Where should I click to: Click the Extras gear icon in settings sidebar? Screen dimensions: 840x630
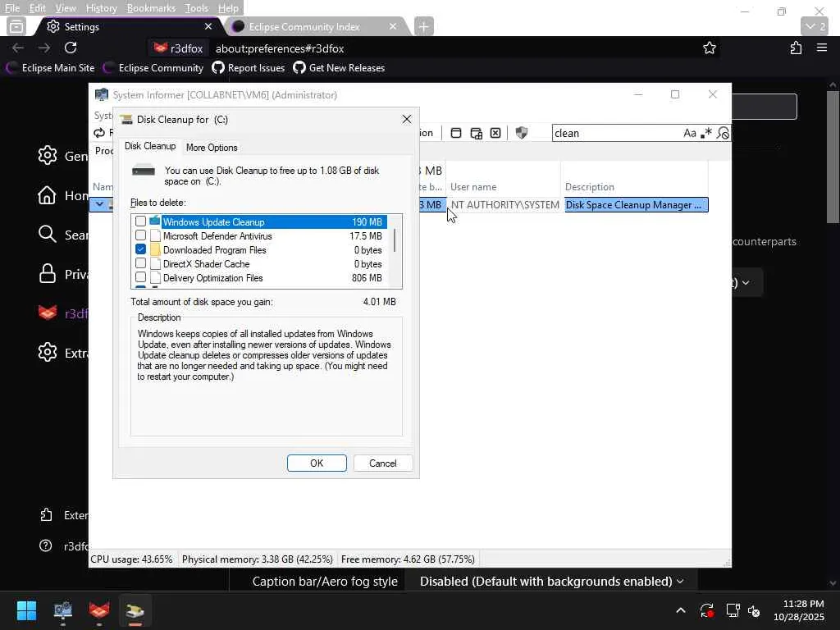point(47,353)
